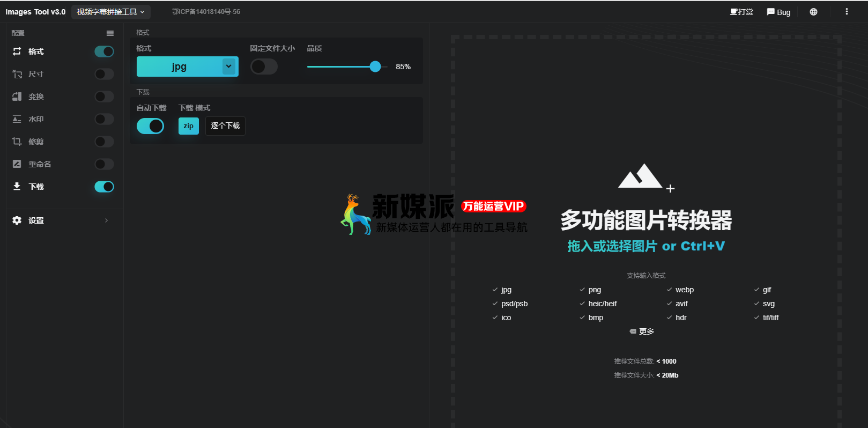This screenshot has width=868, height=428.
Task: Enable the 固定文件大小 toggle
Action: 264,67
